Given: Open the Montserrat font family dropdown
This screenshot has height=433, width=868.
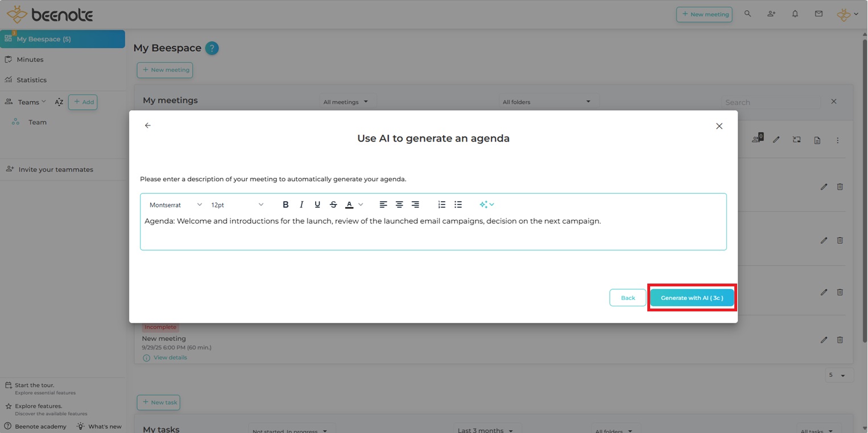Looking at the screenshot, I should point(176,205).
